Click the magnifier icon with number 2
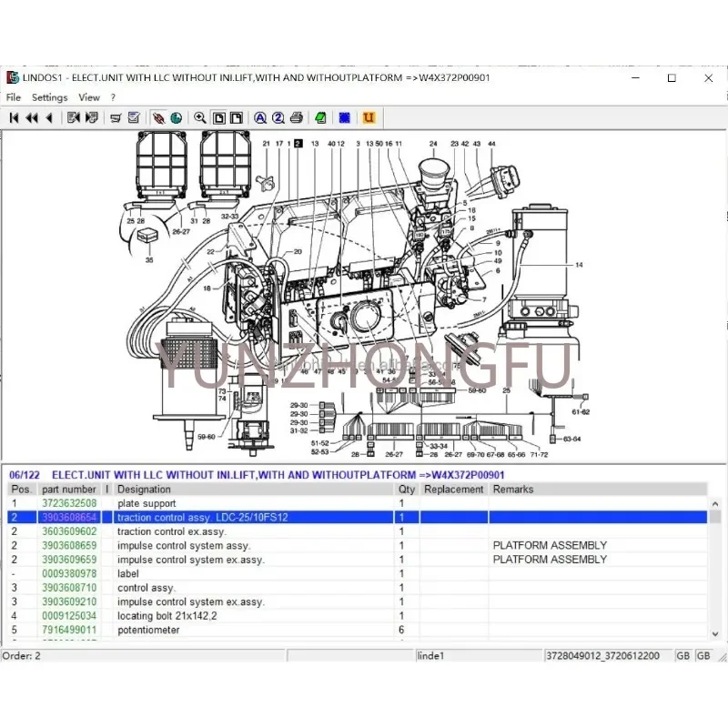The width and height of the screenshot is (728, 728). (278, 118)
